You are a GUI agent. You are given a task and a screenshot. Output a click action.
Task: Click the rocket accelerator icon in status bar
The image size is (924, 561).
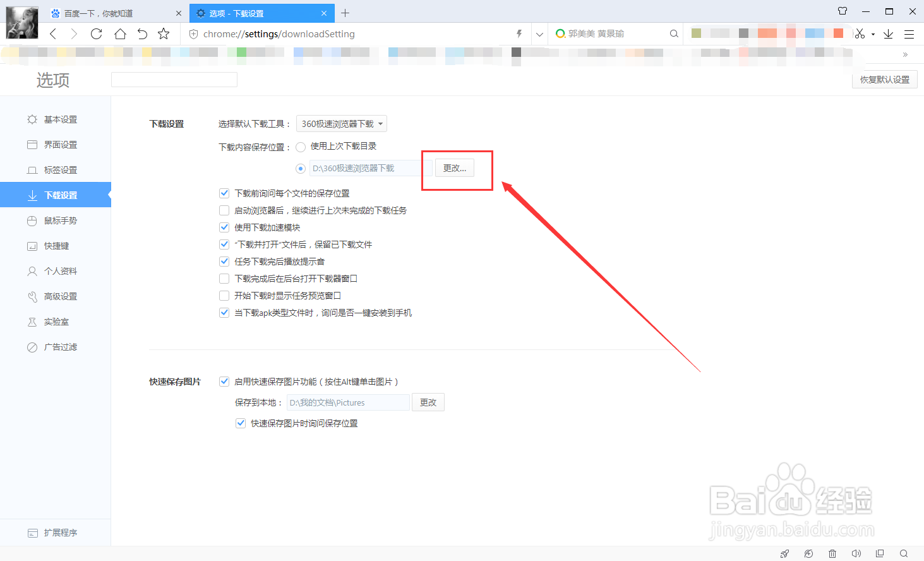784,553
